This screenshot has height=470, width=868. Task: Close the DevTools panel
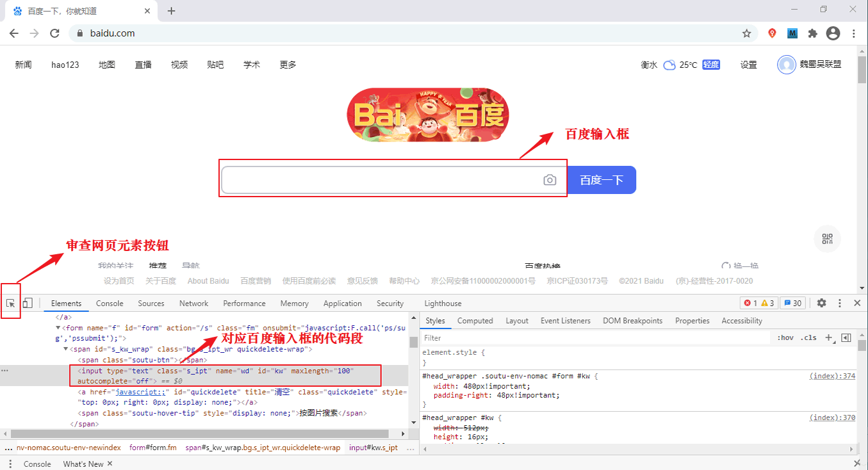click(857, 304)
